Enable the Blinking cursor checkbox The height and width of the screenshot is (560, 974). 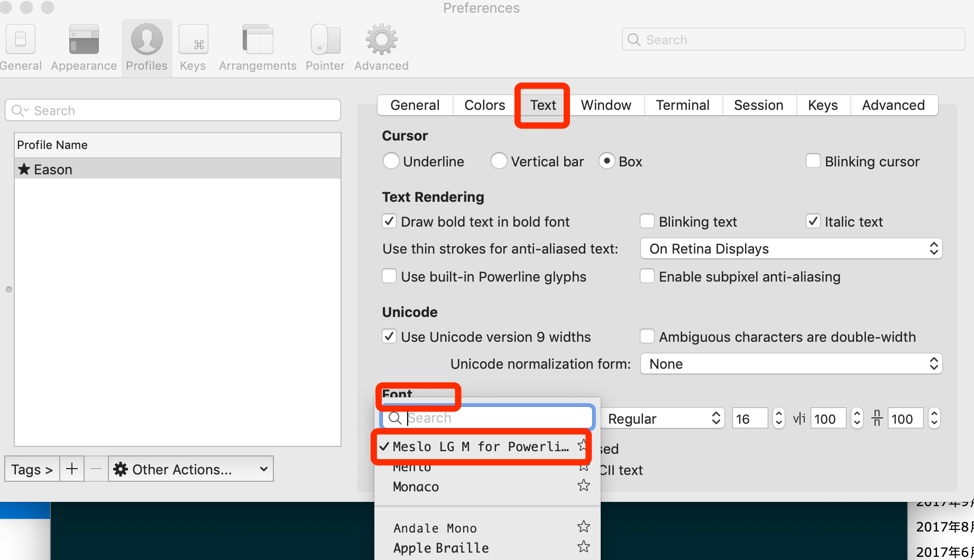[813, 161]
